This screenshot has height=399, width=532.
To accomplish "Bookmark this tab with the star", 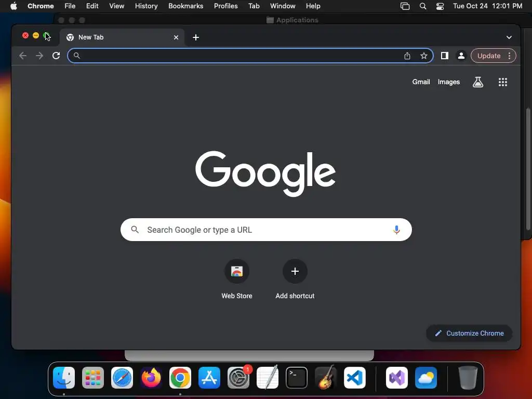I will click(424, 56).
